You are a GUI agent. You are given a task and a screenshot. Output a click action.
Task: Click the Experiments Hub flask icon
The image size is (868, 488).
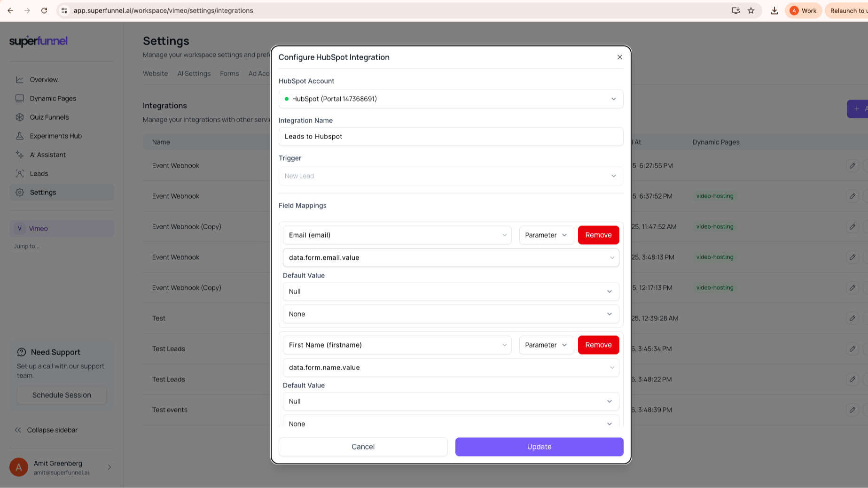20,136
